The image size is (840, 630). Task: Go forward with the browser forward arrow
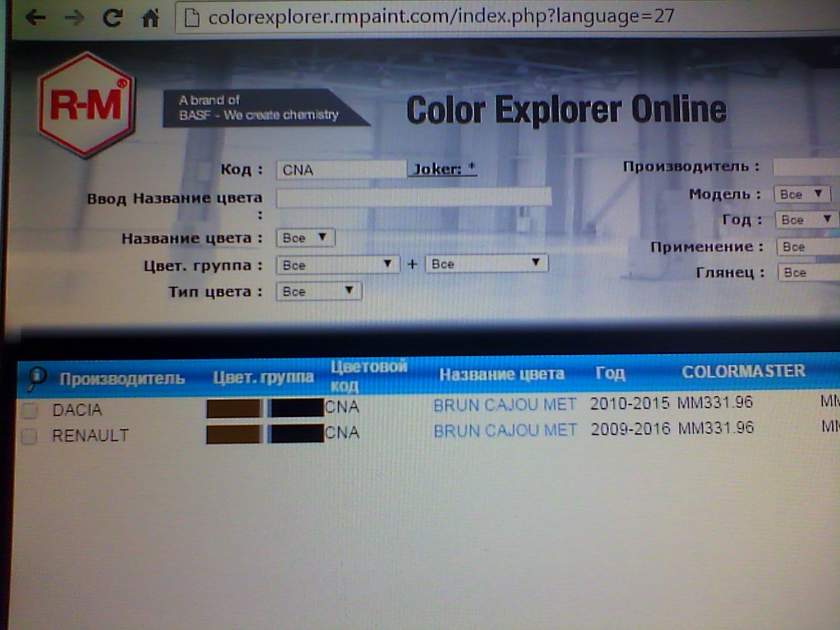pyautogui.click(x=73, y=17)
